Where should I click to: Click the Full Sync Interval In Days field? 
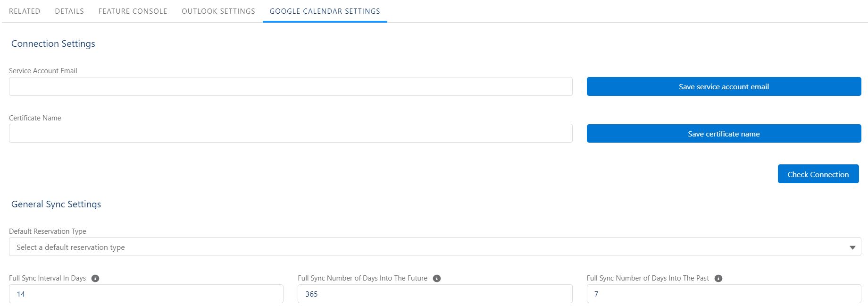point(146,294)
